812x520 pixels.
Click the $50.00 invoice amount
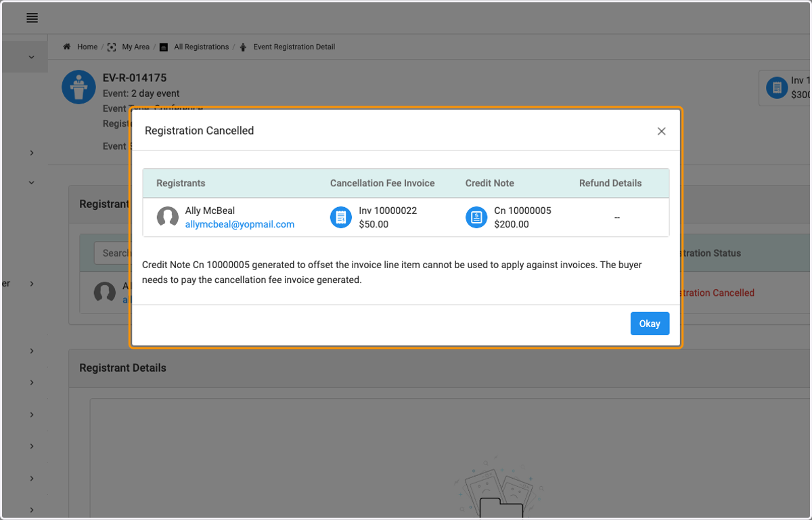pyautogui.click(x=374, y=224)
